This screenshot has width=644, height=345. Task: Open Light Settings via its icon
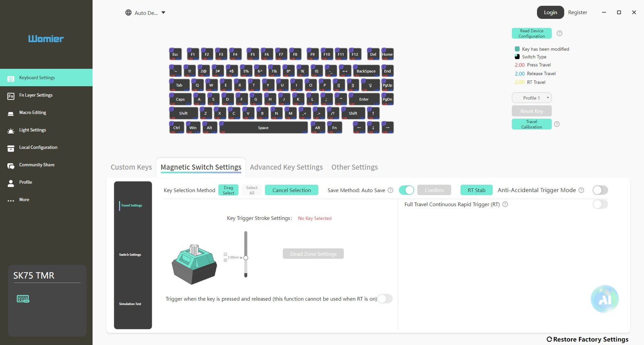click(11, 131)
